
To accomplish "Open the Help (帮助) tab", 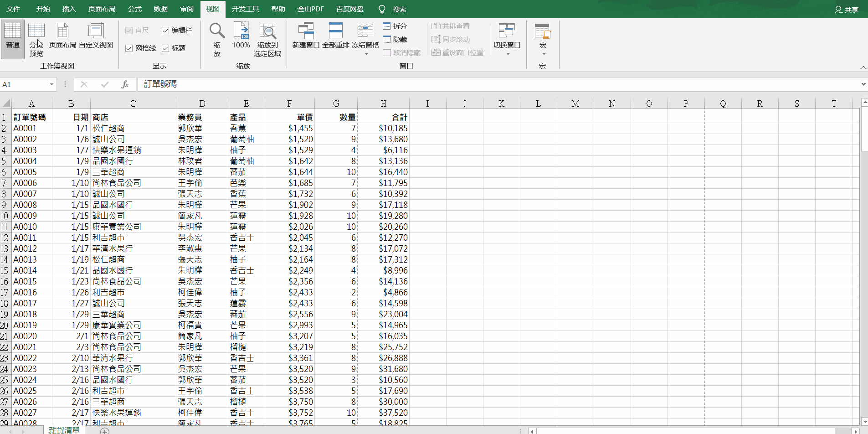I will [x=278, y=9].
